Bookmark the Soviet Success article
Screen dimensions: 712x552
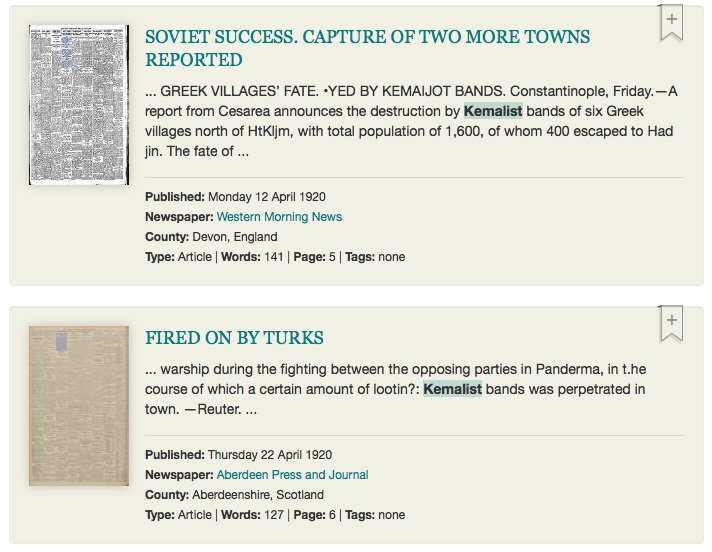coord(672,22)
